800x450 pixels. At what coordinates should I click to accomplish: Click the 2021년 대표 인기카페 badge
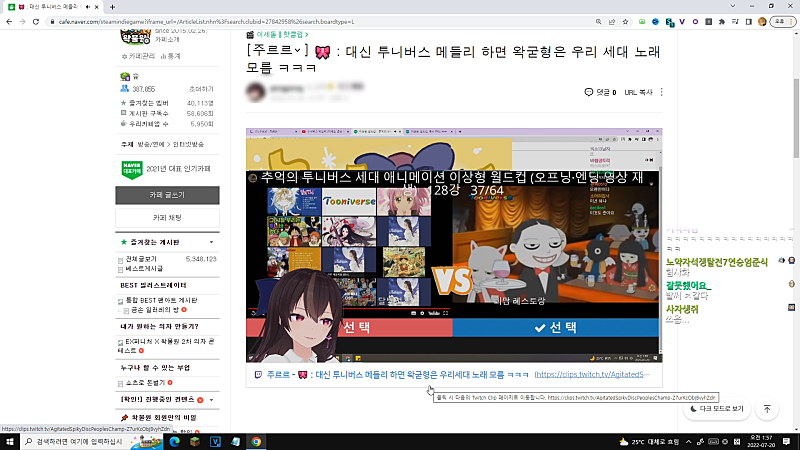tap(166, 169)
